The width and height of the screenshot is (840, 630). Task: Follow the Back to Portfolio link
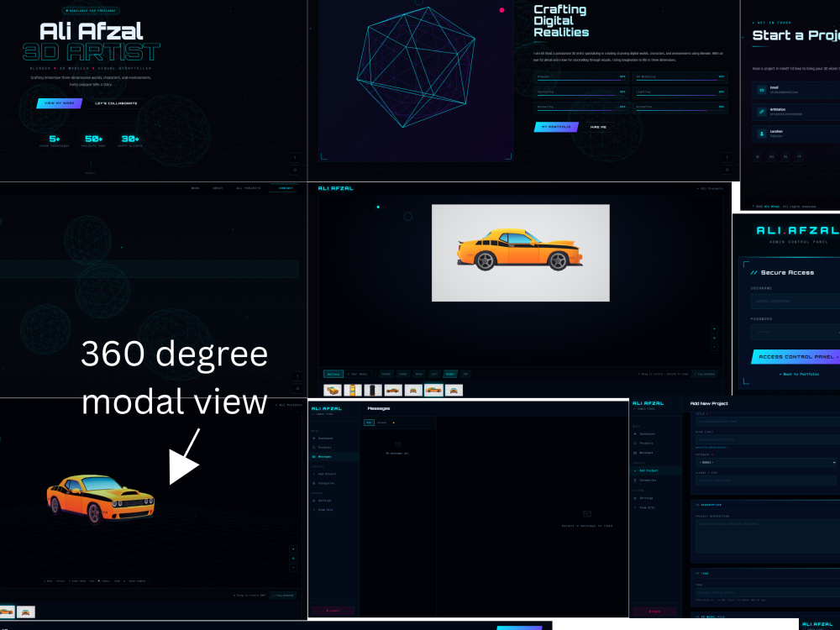point(799,374)
